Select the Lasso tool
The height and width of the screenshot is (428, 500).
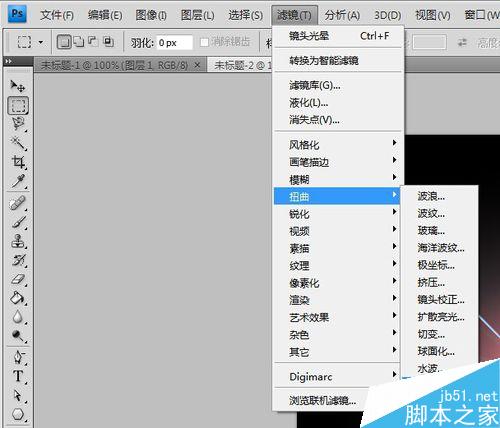coord(18,124)
